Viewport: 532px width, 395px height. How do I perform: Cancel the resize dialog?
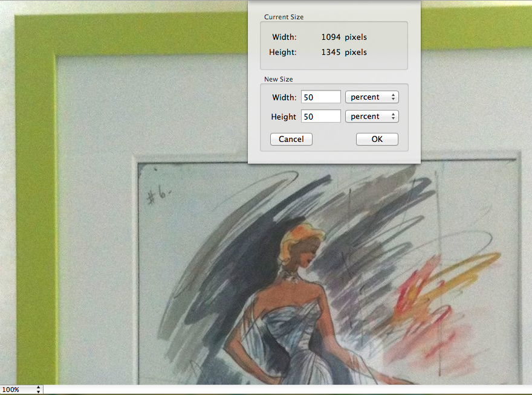[291, 139]
